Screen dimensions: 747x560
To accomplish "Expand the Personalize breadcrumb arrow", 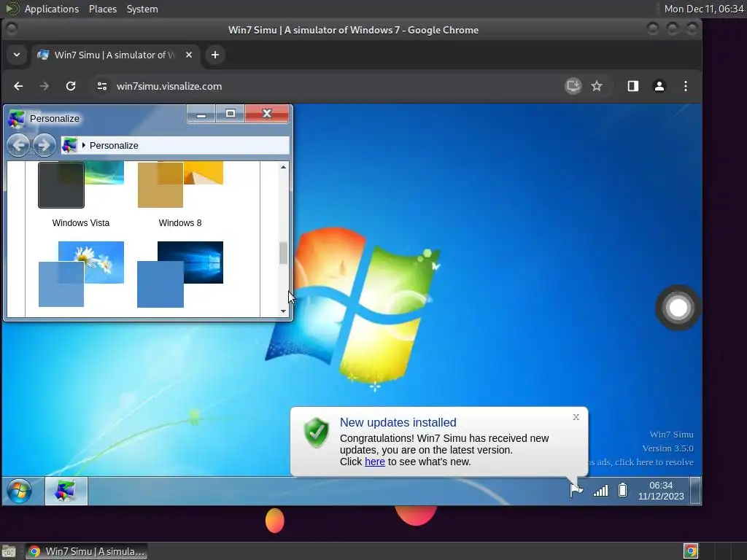I will point(84,145).
